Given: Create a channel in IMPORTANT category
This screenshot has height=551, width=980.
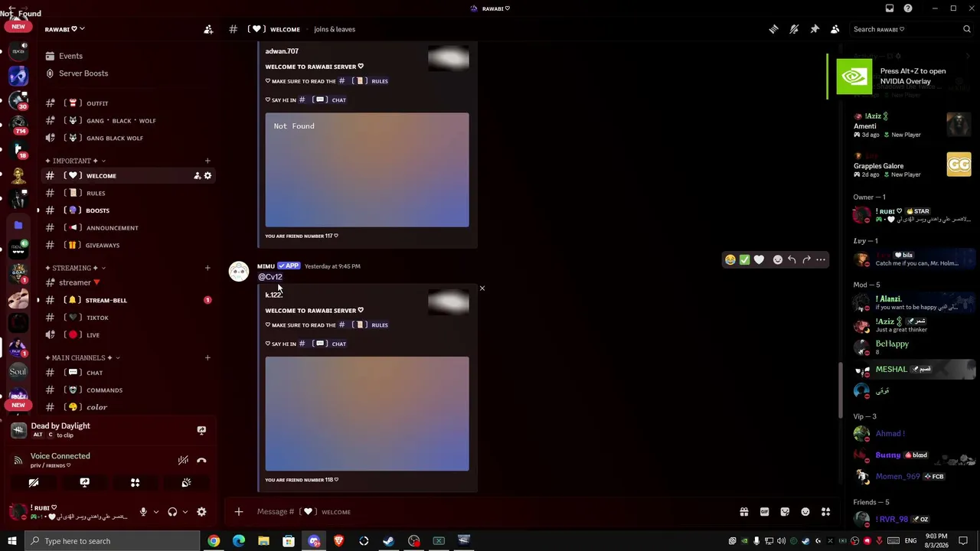Looking at the screenshot, I should tap(207, 161).
